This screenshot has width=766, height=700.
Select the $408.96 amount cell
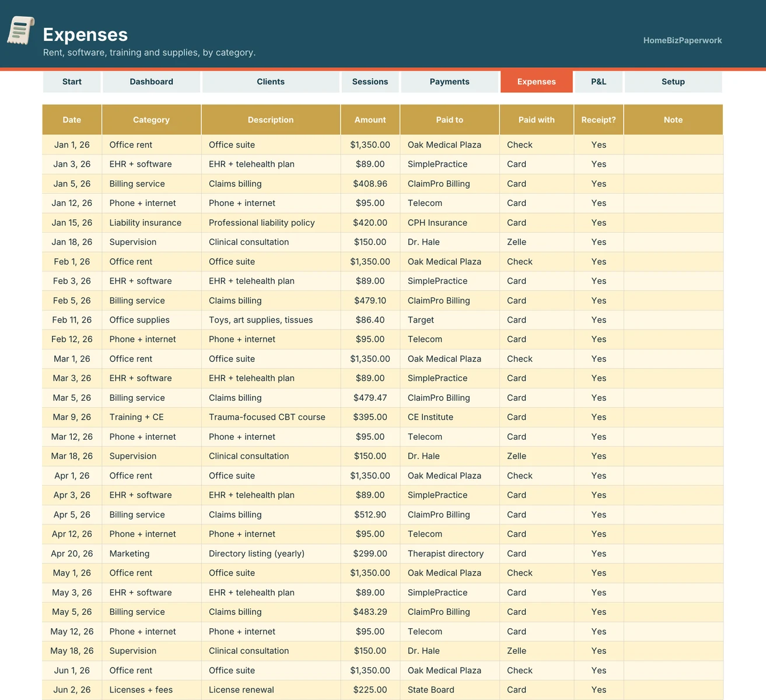pyautogui.click(x=370, y=184)
